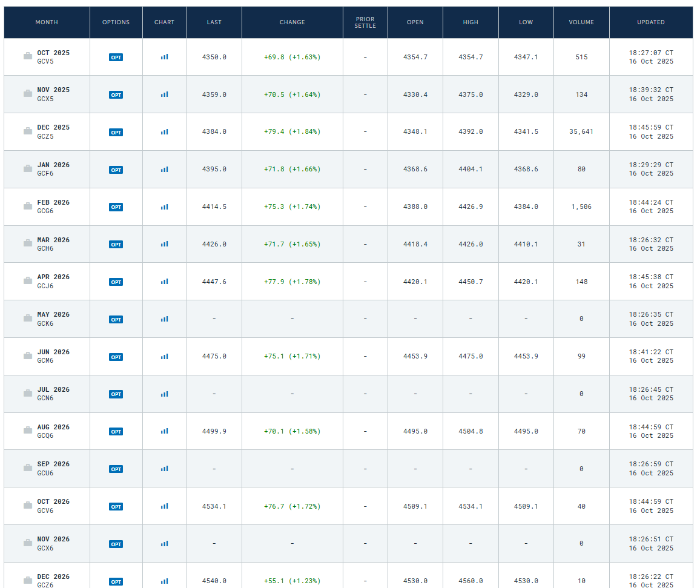The height and width of the screenshot is (588, 700).
Task: Click change value +79.4 (+1.84%)
Action: click(292, 131)
